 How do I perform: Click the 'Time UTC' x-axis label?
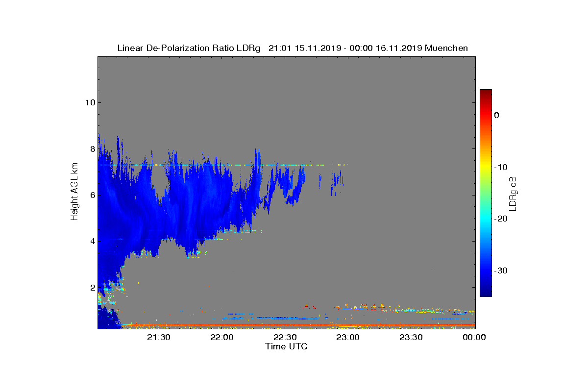tap(286, 346)
